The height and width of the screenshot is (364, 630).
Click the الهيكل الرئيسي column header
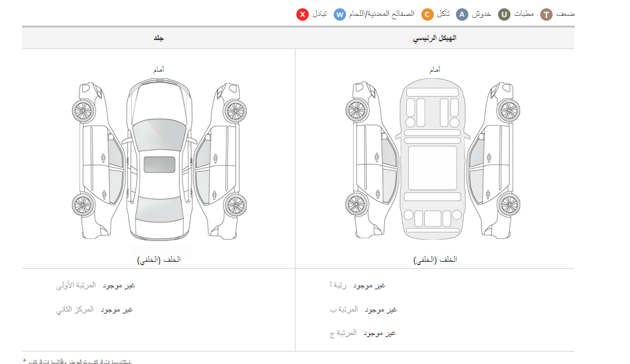(435, 39)
